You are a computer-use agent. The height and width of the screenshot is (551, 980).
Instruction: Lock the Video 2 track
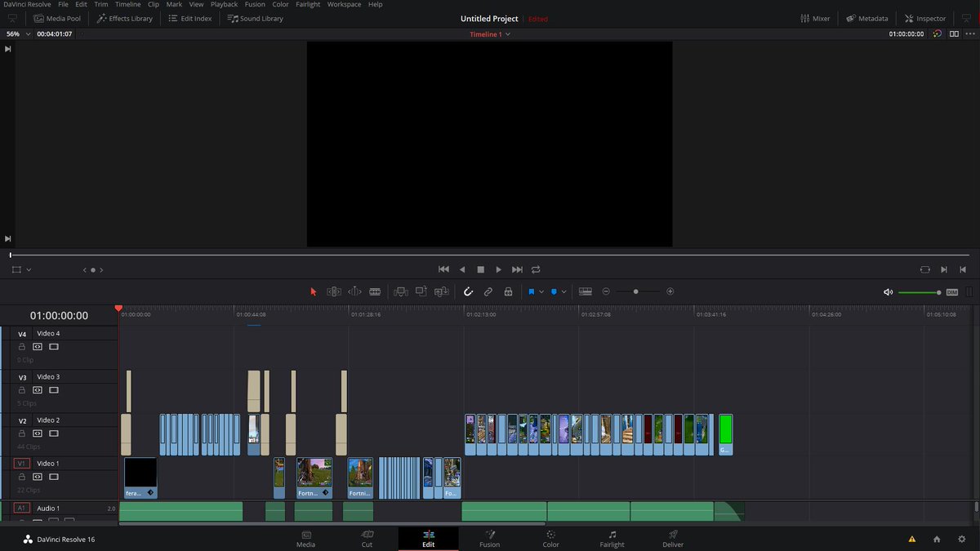22,433
